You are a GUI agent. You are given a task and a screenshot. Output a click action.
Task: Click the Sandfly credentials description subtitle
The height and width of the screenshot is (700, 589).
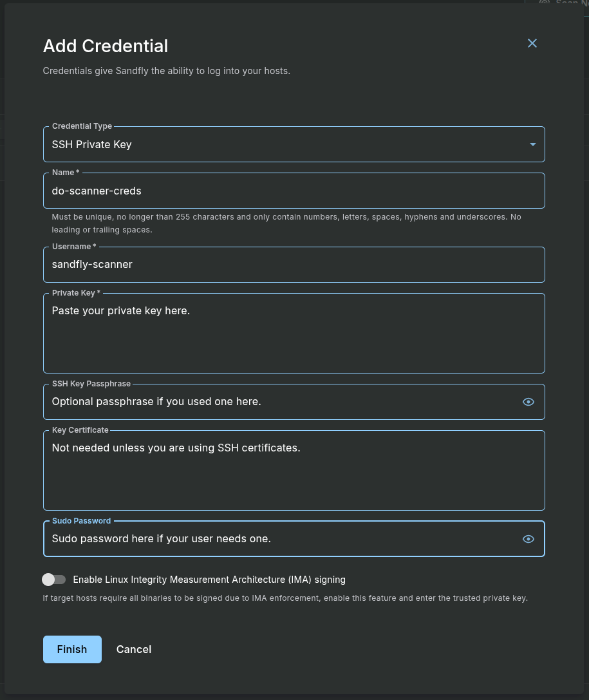click(x=167, y=71)
